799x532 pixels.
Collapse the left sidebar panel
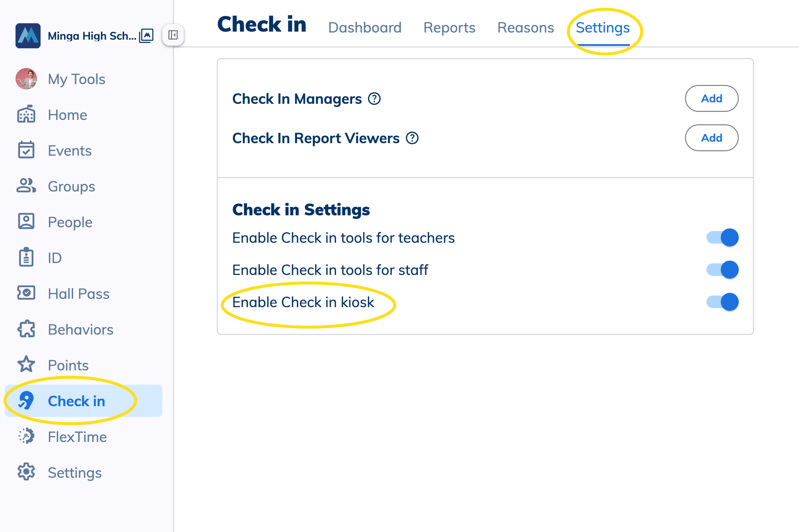[173, 35]
